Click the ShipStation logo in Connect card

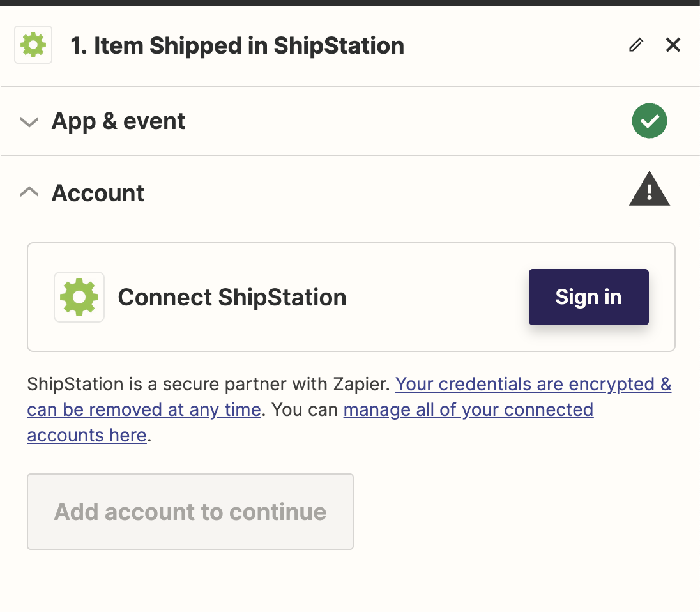click(x=79, y=297)
